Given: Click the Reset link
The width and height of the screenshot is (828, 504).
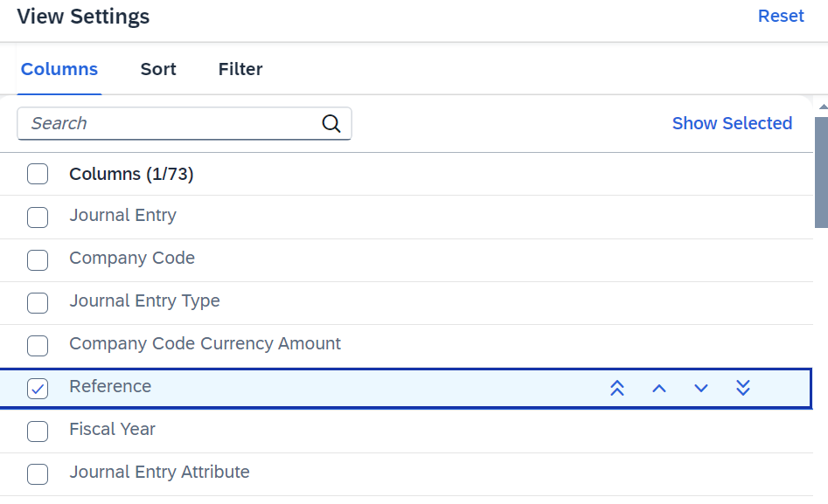Looking at the screenshot, I should coord(781,16).
